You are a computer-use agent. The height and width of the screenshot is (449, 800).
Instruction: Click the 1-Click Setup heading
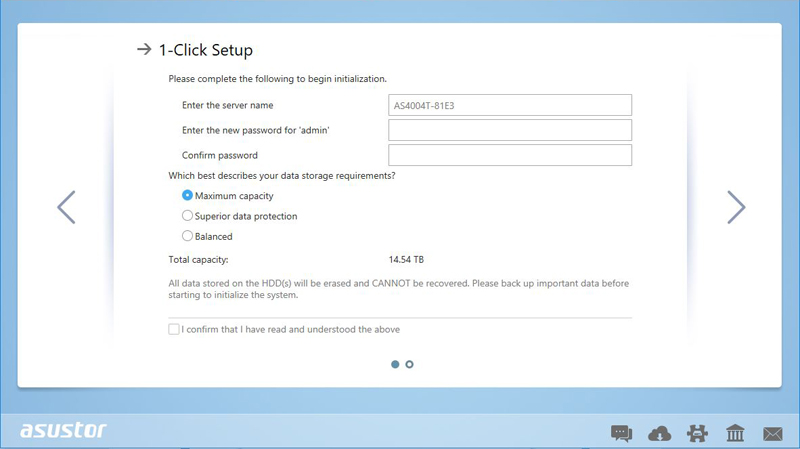pos(206,49)
